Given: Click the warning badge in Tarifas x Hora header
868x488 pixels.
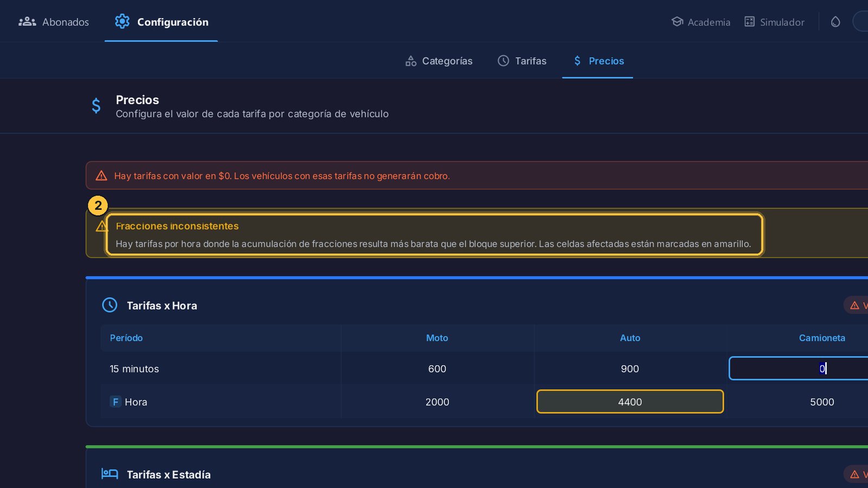Looking at the screenshot, I should (856, 305).
